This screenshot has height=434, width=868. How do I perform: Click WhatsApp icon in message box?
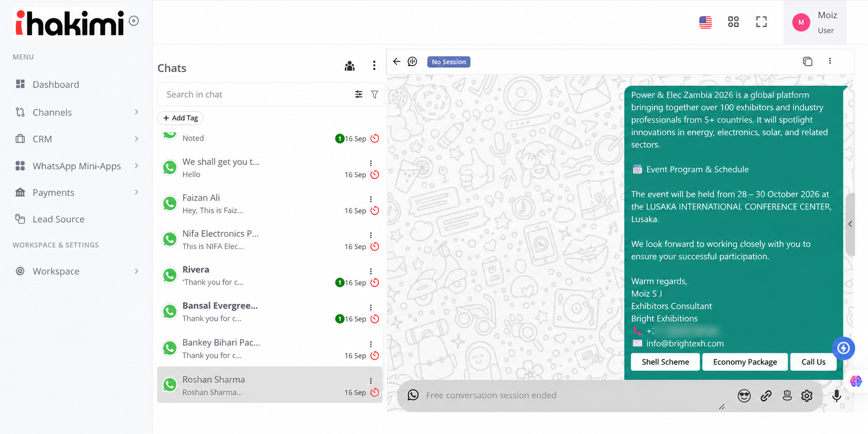(413, 395)
